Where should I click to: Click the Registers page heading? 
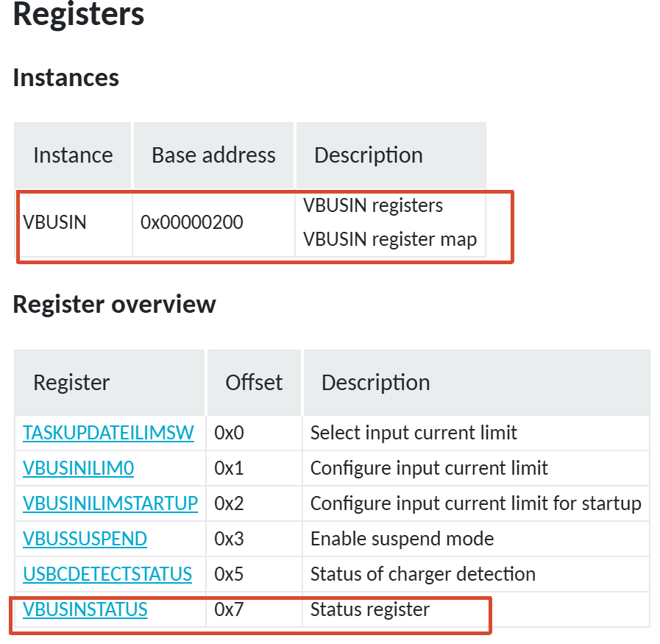(79, 14)
